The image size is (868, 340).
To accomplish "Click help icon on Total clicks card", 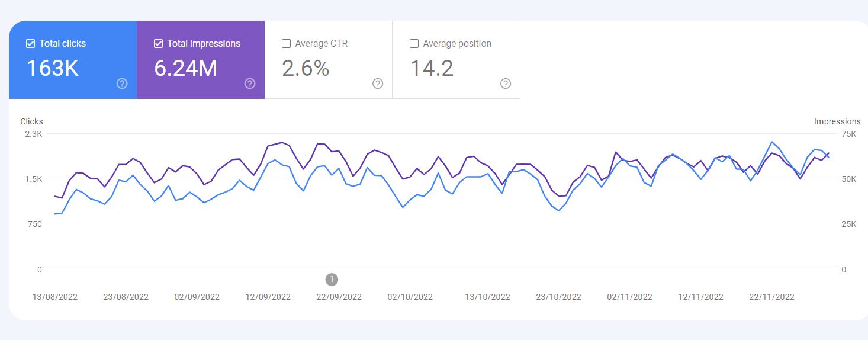I will point(122,84).
